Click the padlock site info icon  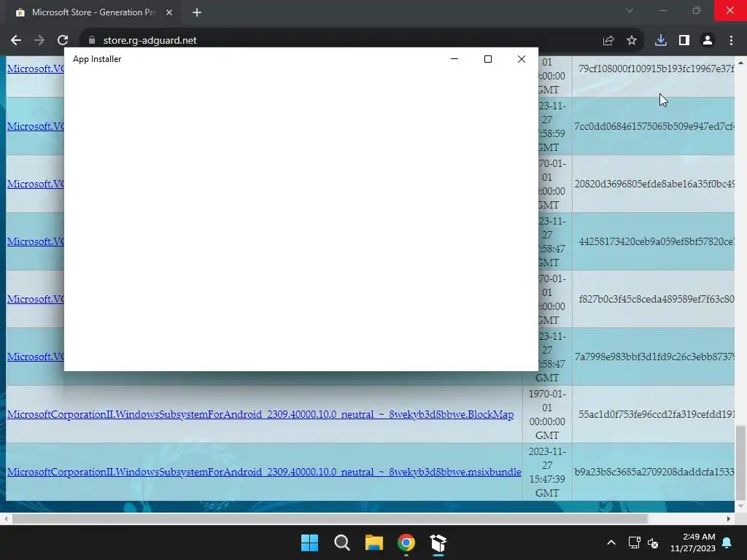click(x=92, y=41)
